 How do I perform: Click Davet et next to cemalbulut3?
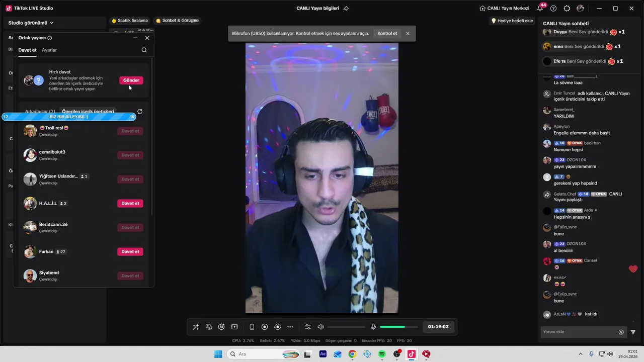click(x=130, y=155)
